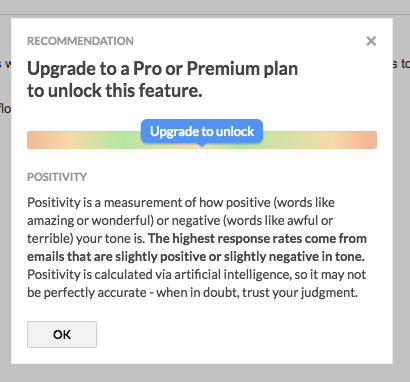410x382 pixels.
Task: Click the 'artificial intelligence' phrase in description
Action: pyautogui.click(x=232, y=274)
